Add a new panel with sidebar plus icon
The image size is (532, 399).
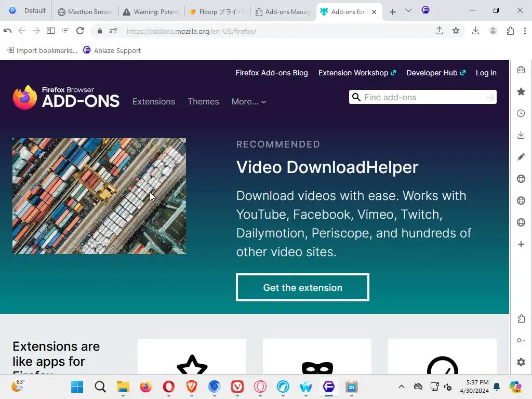pyautogui.click(x=521, y=244)
